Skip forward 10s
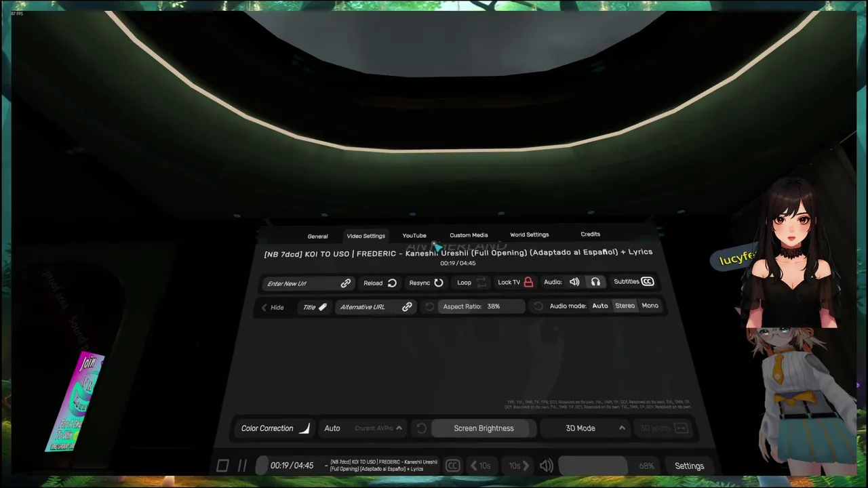The width and height of the screenshot is (868, 488). tap(519, 466)
